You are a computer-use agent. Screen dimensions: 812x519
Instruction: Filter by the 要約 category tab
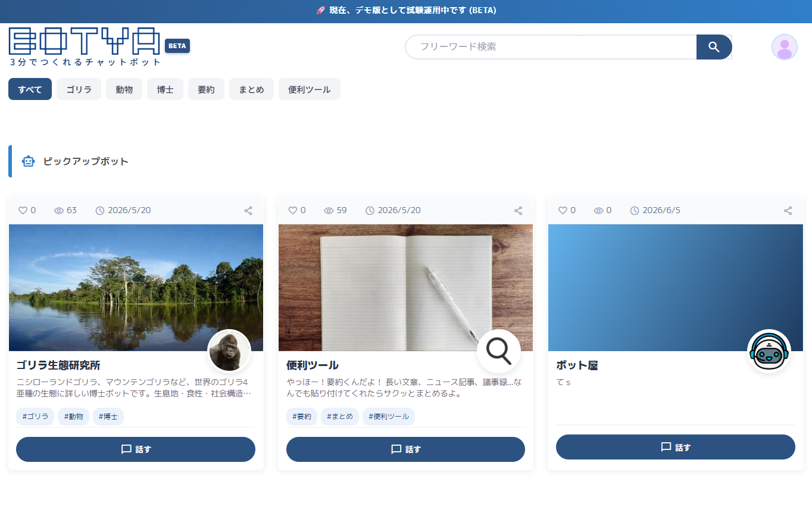pos(206,89)
